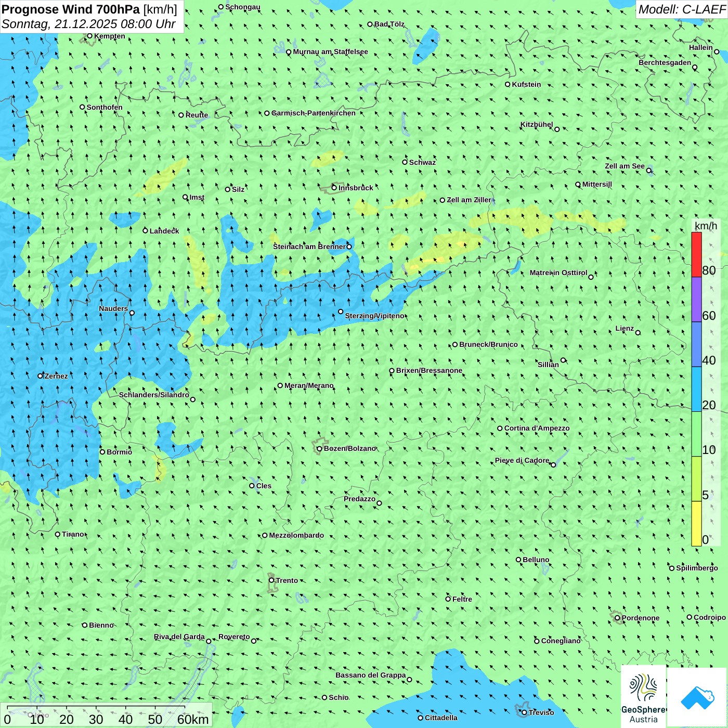Screen dimensions: 728x728
Task: Click the blue cloud logo icon
Action: [x=697, y=698]
